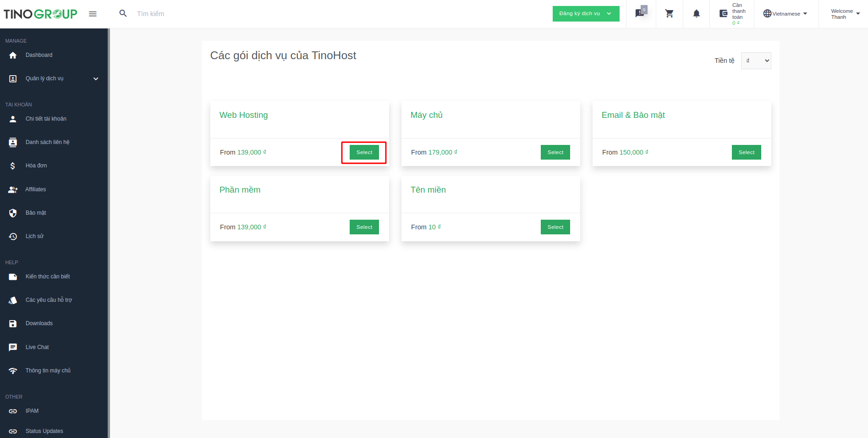The width and height of the screenshot is (868, 438).
Task: Click the Máy chủ title link
Action: click(x=427, y=115)
